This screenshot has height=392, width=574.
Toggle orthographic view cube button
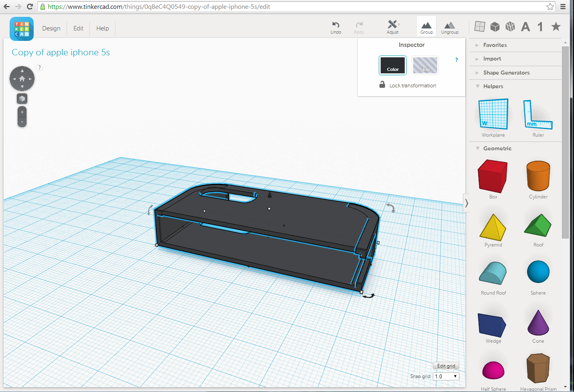click(22, 99)
